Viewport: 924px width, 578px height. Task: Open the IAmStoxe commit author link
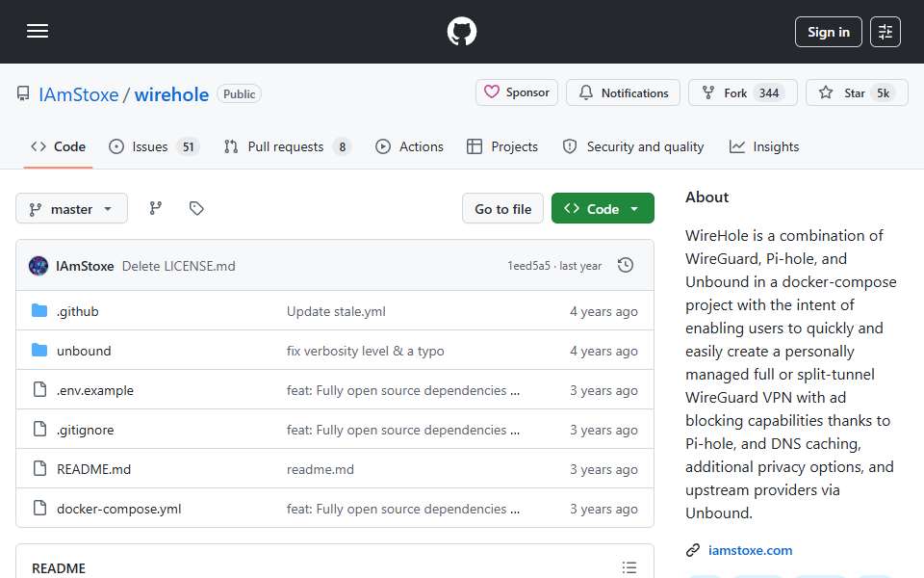85,267
